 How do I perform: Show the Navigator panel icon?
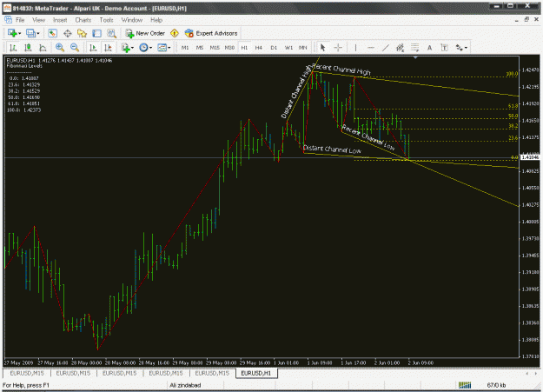point(82,33)
